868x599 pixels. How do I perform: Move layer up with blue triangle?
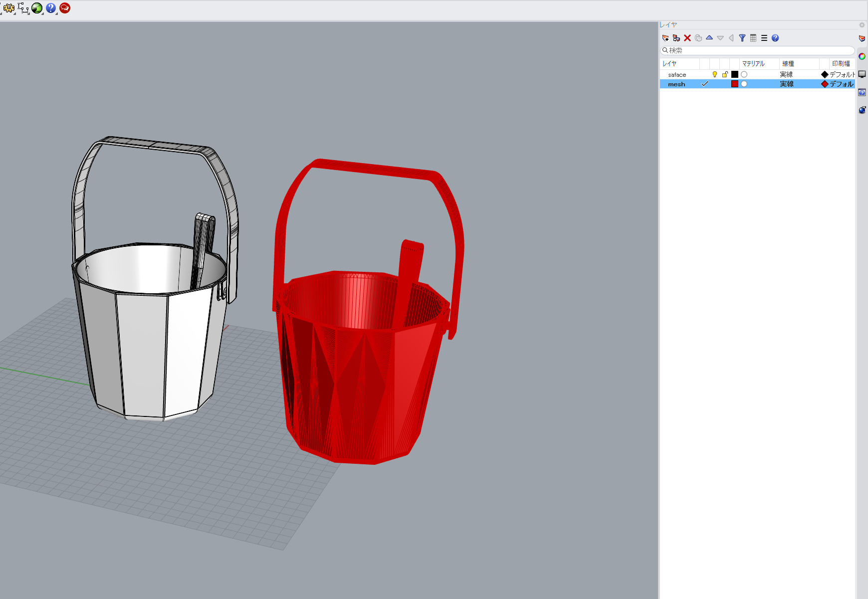coord(709,38)
